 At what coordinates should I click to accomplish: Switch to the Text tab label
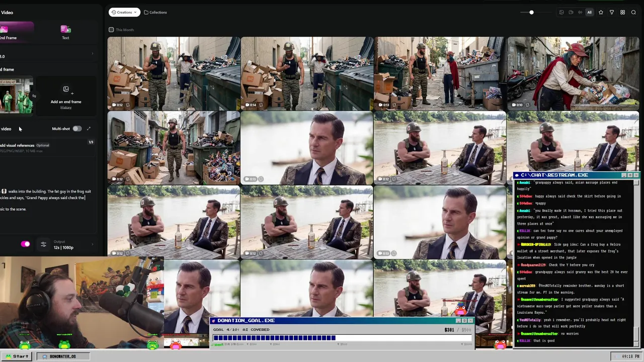[65, 38]
